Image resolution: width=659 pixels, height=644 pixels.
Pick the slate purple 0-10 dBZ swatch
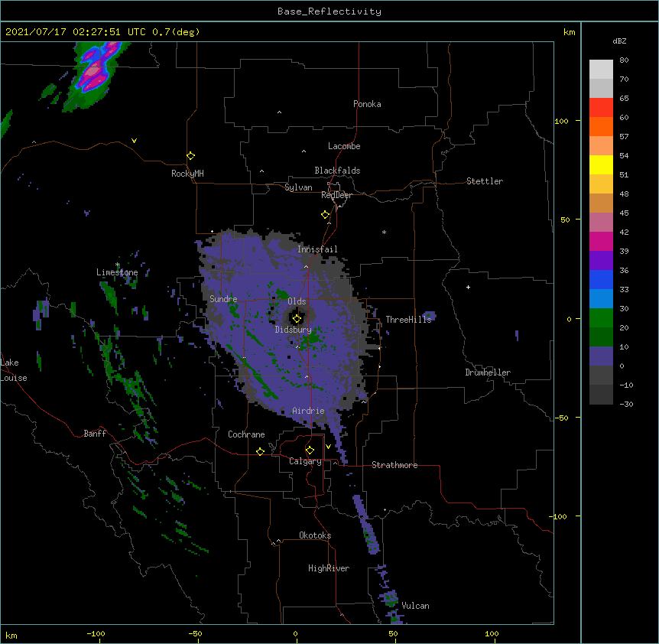click(601, 356)
